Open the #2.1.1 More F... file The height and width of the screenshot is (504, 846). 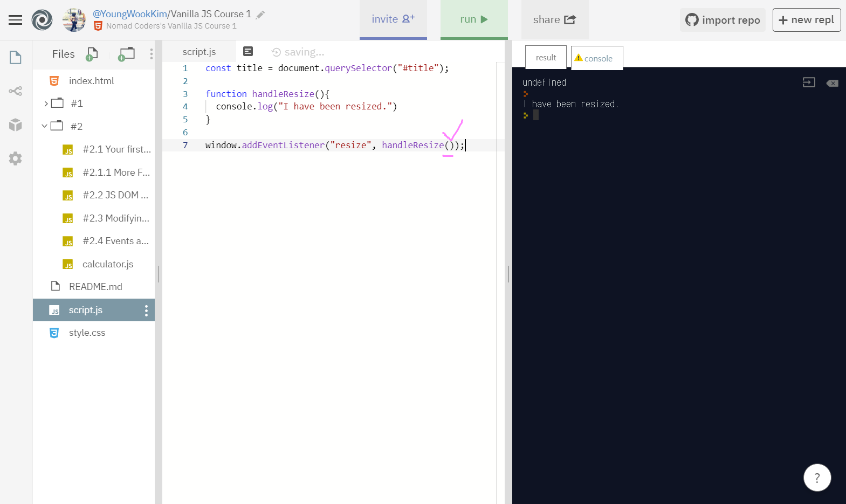pos(94,172)
